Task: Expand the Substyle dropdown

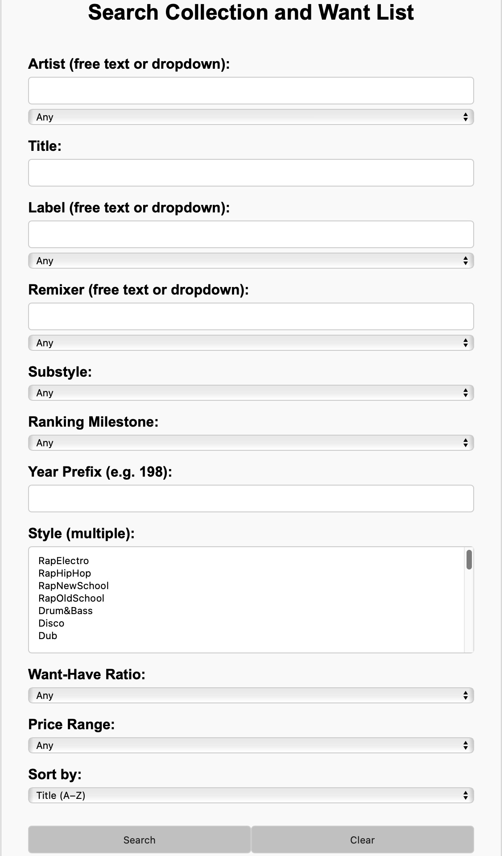Action: click(251, 393)
